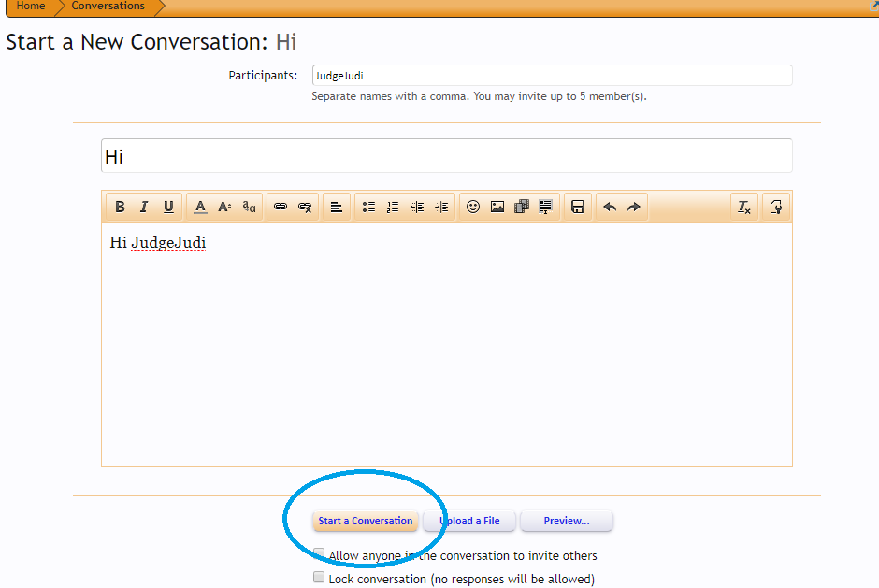Apply underline formatting
Screen dimensions: 879x588
[168, 207]
